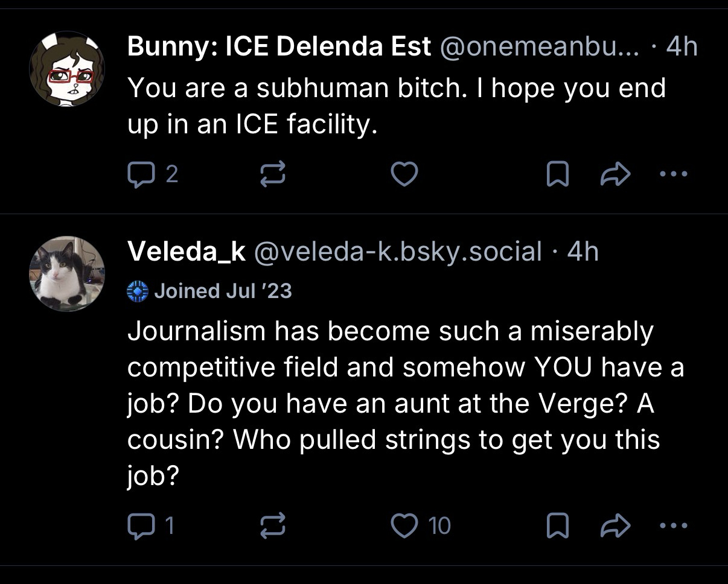This screenshot has width=728, height=584.
Task: Open Bunny's glasses cartoon avatar
Action: (x=67, y=69)
